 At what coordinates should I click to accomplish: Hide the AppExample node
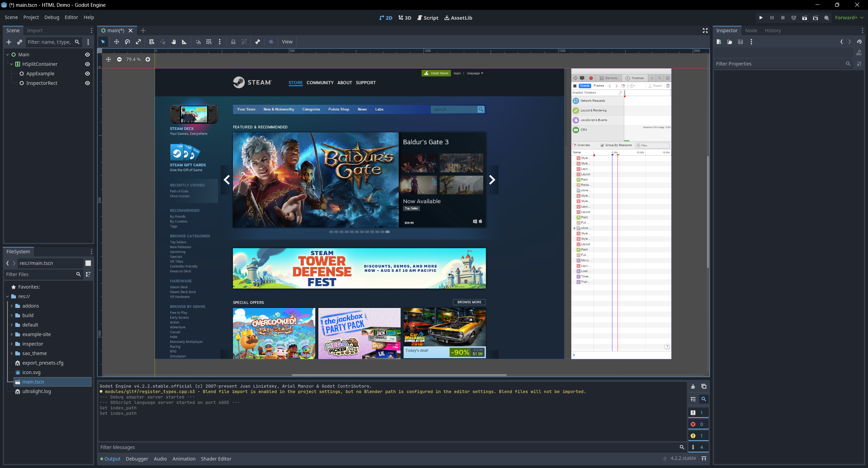click(x=87, y=74)
